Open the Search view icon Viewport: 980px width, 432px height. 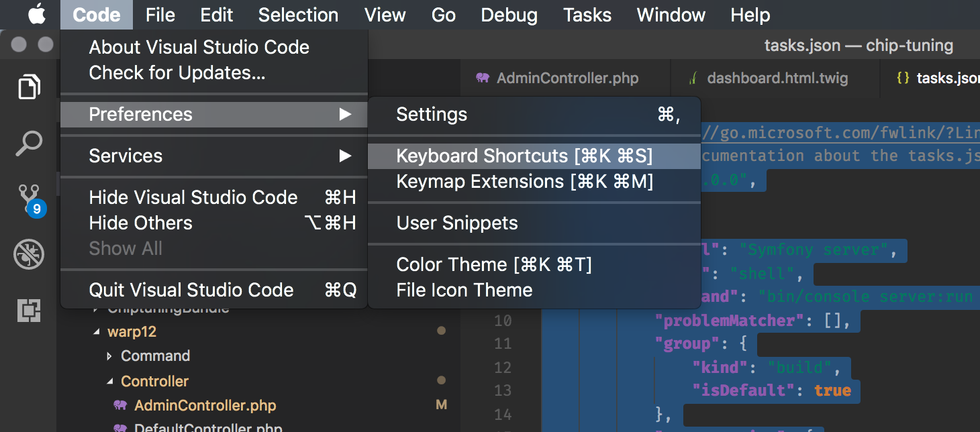tap(30, 144)
